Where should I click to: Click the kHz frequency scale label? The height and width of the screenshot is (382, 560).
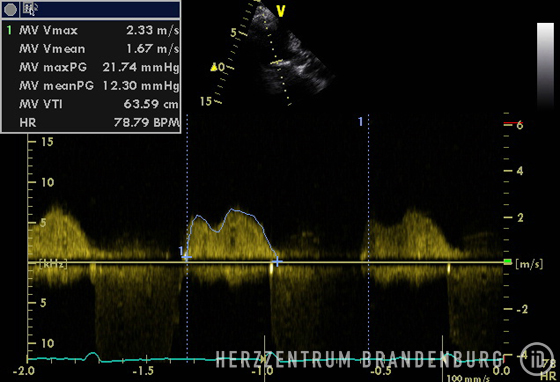pos(52,265)
